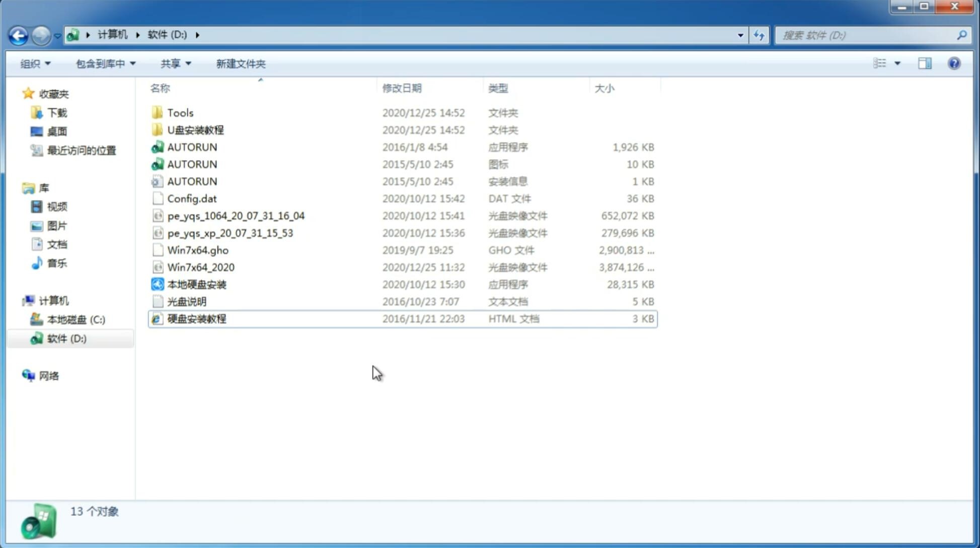Screen dimensions: 980x548
Task: Click 最近访问的位置 shortcut
Action: point(81,150)
